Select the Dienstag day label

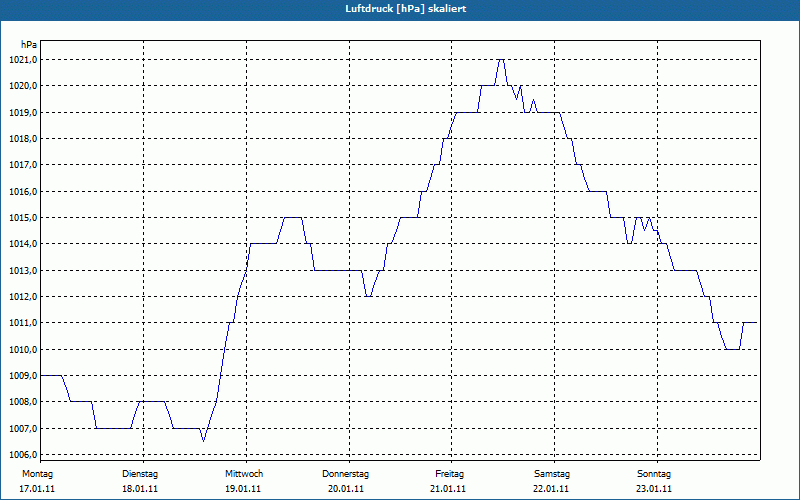pos(140,474)
